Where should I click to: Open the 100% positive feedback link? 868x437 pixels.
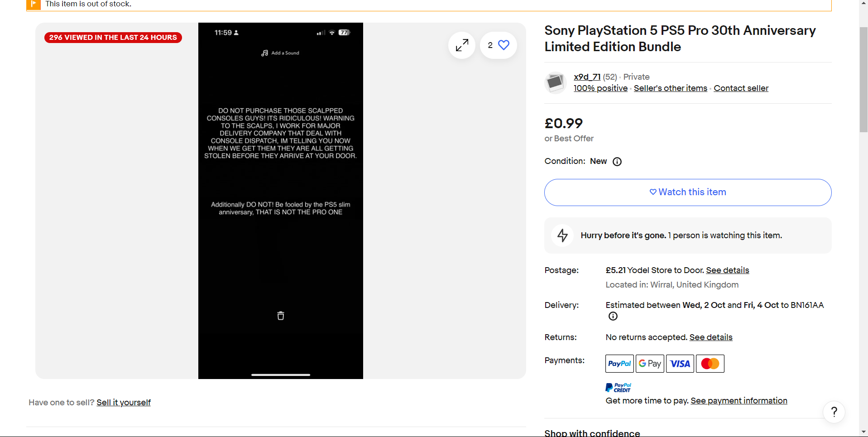600,88
